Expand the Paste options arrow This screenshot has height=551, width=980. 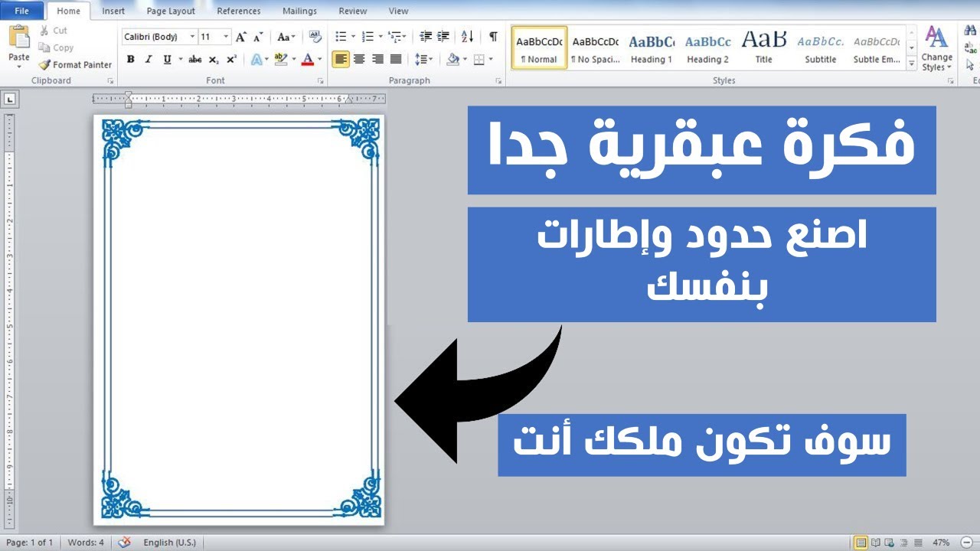[x=19, y=67]
